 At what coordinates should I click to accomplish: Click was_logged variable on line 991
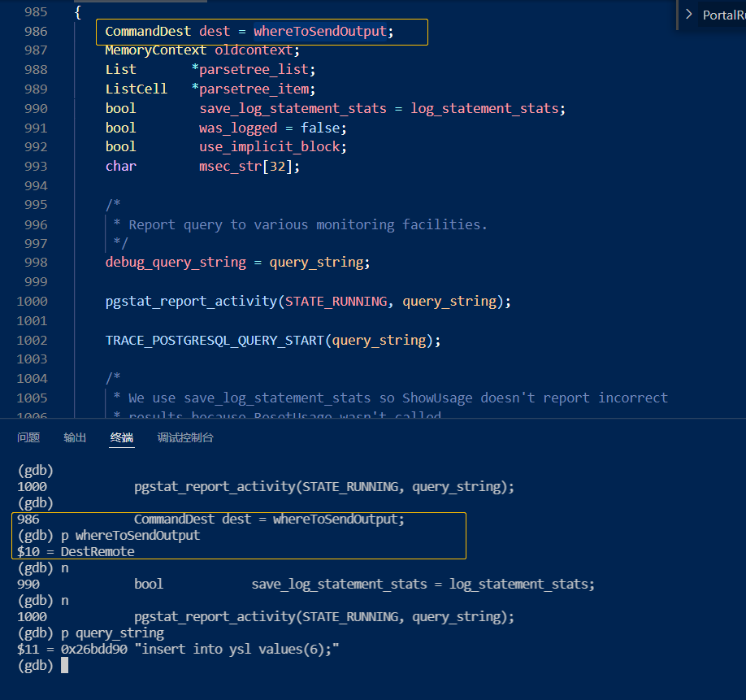coord(238,128)
